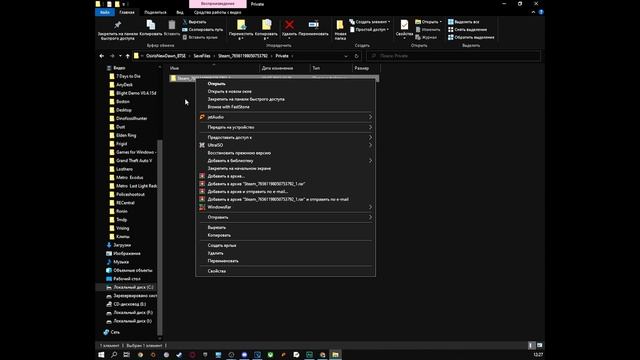640x360 pixels.
Task: Switch to the Поделиться ribbon tab
Action: click(x=155, y=12)
